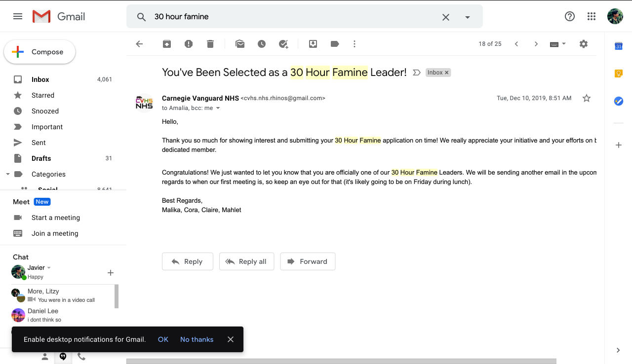Go to the Sent folder
The height and width of the screenshot is (364, 632).
tap(39, 143)
